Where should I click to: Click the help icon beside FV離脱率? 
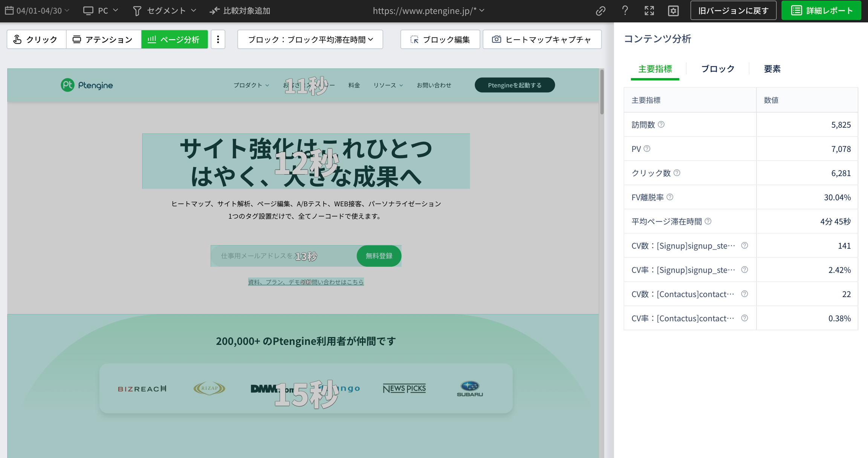click(670, 197)
